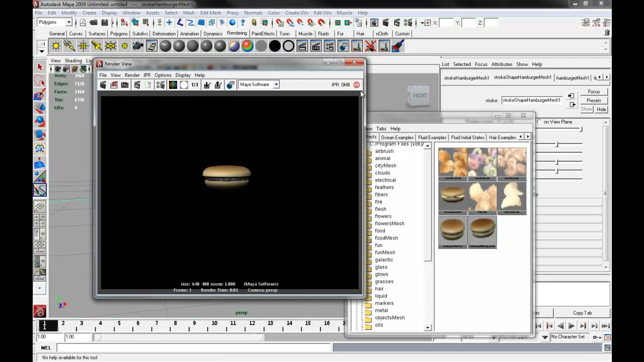Select the feathers folder in Visor

point(384,187)
